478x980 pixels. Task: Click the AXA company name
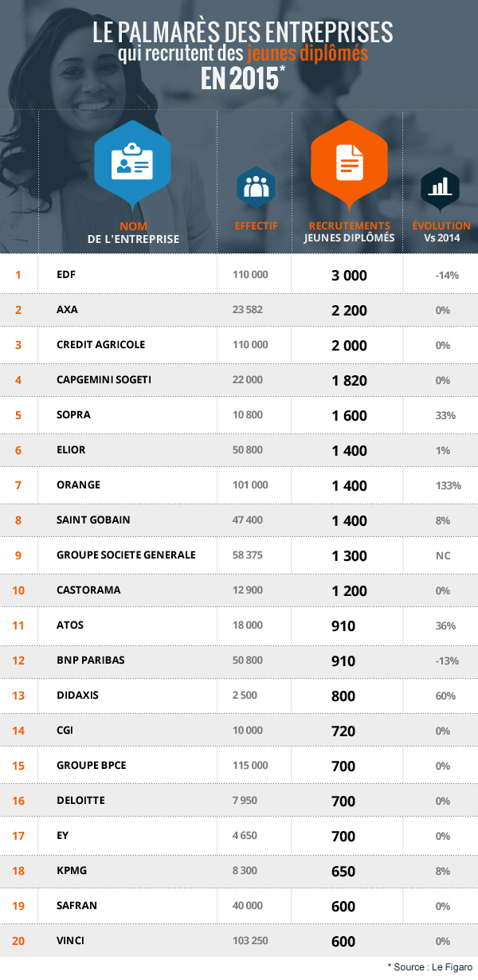tap(66, 310)
